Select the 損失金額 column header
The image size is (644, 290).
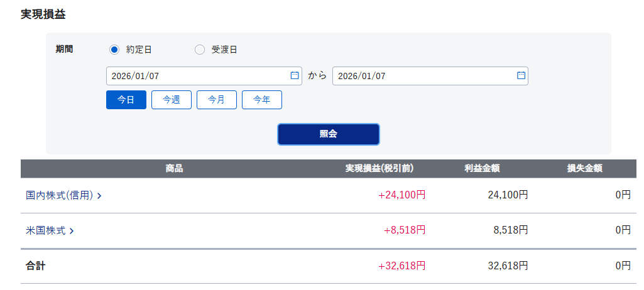(584, 168)
